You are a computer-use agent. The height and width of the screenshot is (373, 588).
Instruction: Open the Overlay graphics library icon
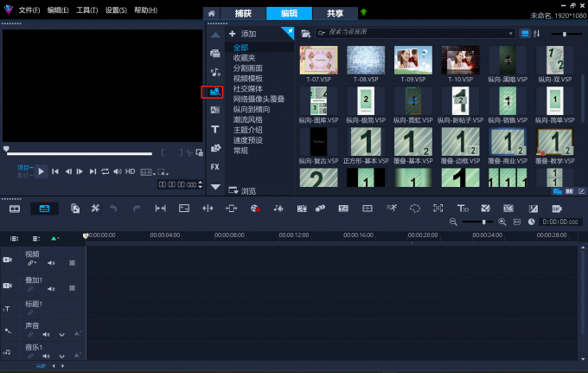pyautogui.click(x=215, y=148)
